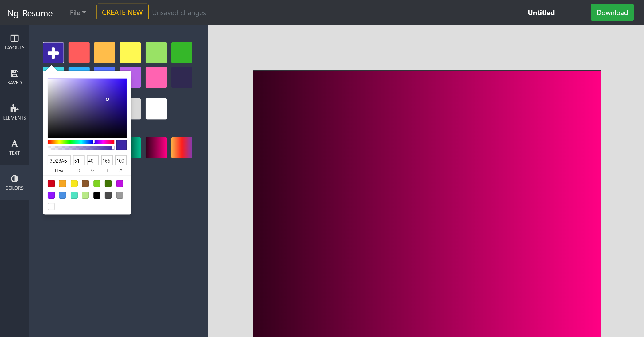Click the Hex color input field
The width and height of the screenshot is (644, 337).
click(x=59, y=161)
